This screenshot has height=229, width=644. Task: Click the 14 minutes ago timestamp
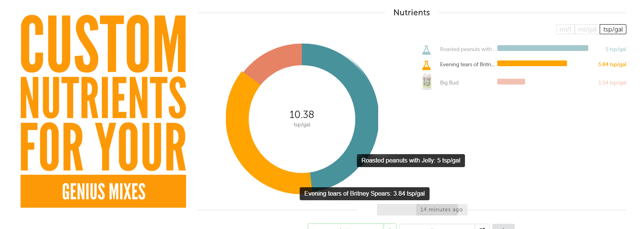click(x=441, y=210)
